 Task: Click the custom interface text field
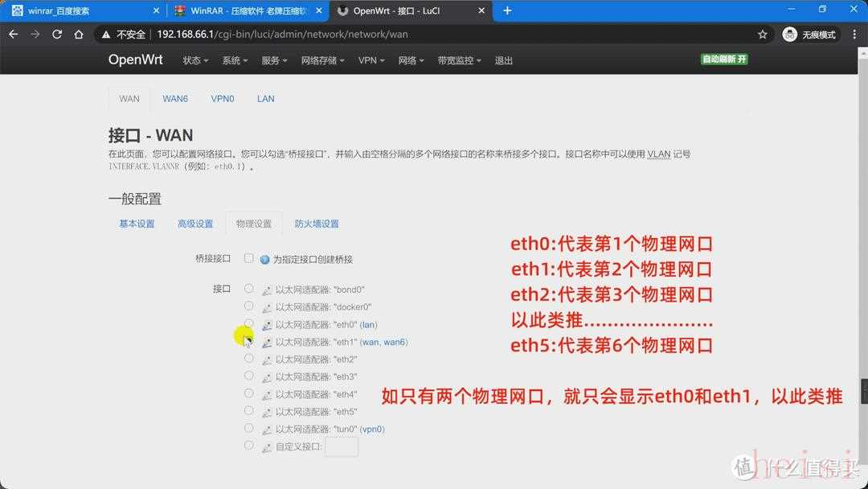pos(342,446)
